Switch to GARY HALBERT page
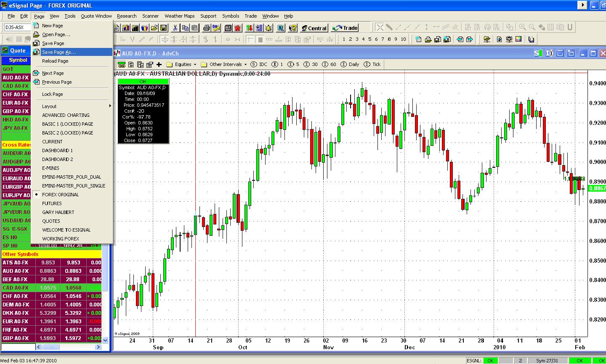Screen dimensions: 606x364 click(72, 212)
